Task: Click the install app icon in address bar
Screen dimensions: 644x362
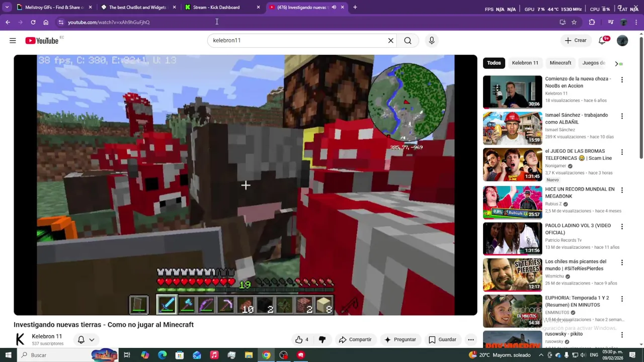Action: click(x=562, y=22)
